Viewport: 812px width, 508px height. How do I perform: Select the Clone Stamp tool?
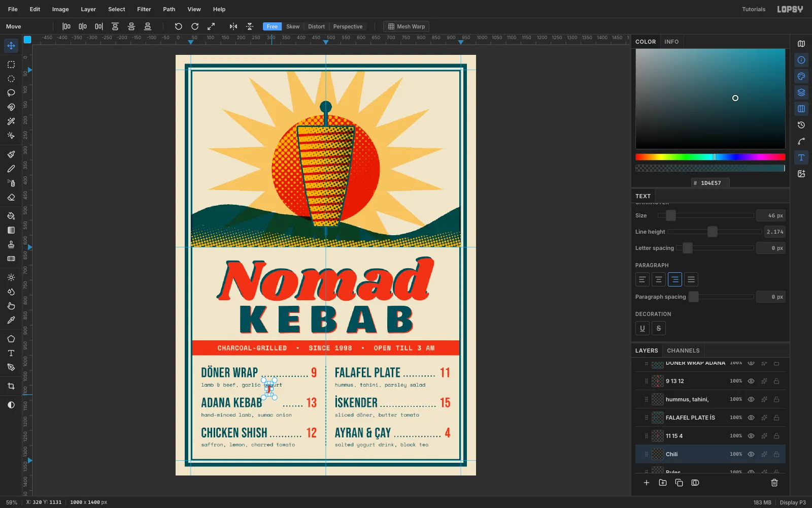click(x=11, y=244)
